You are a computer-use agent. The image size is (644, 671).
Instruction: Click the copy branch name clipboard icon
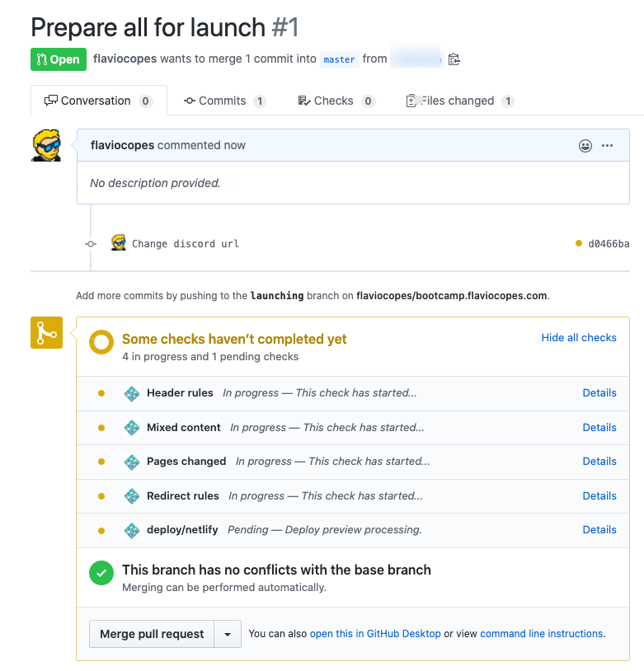tap(454, 59)
